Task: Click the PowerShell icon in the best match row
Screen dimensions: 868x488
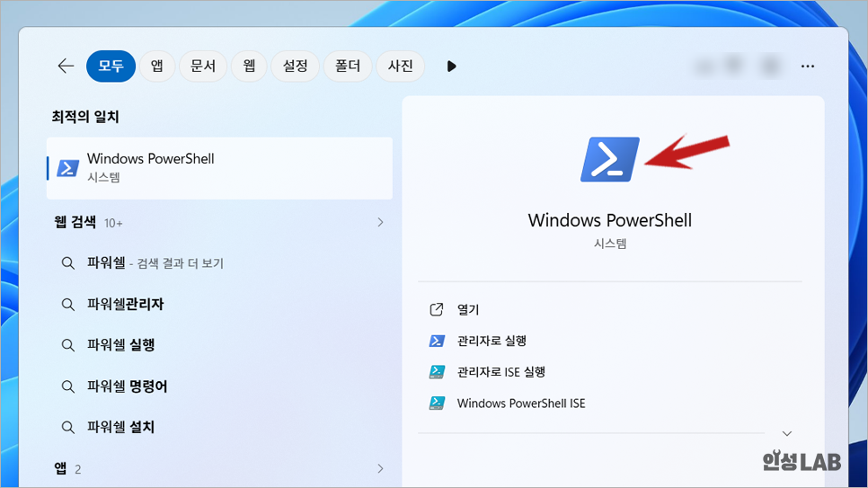Action: 68,168
